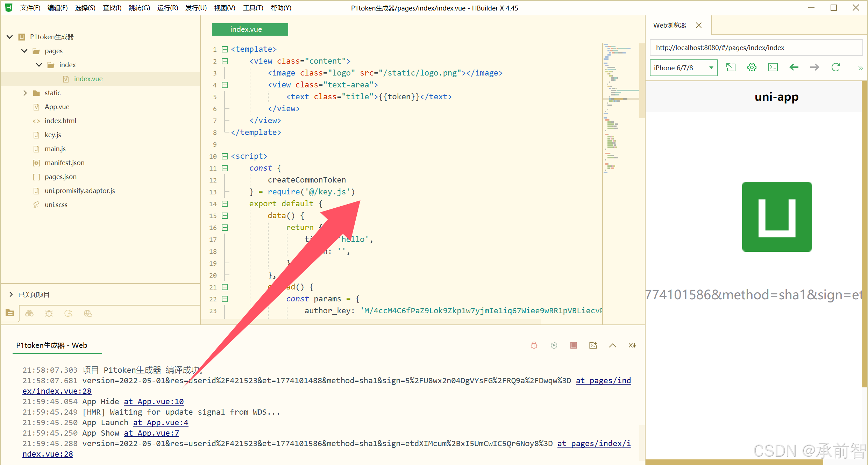Click the at App.vue:10 console link
This screenshot has height=465, width=868.
(154, 401)
